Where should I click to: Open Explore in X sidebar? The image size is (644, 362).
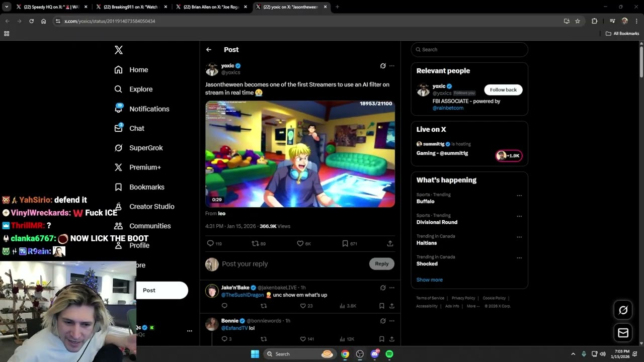133,89
